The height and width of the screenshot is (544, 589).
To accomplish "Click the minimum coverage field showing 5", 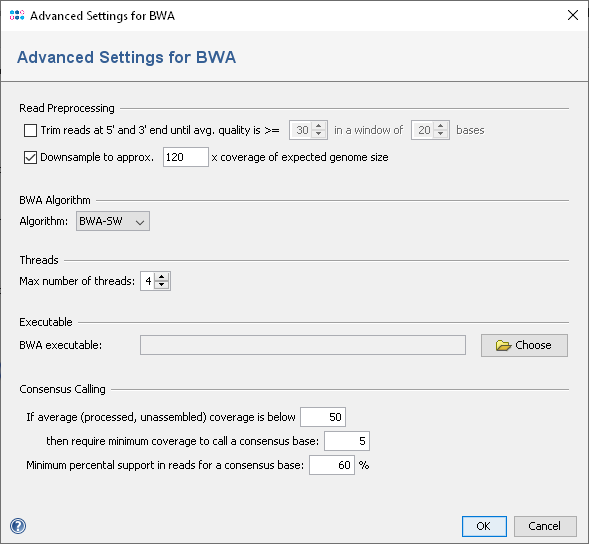I will [x=347, y=441].
